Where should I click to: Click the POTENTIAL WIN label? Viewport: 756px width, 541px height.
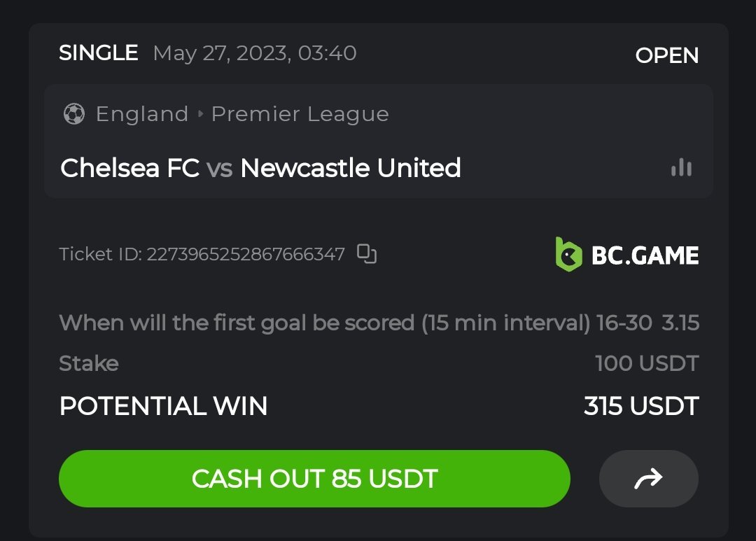click(163, 406)
